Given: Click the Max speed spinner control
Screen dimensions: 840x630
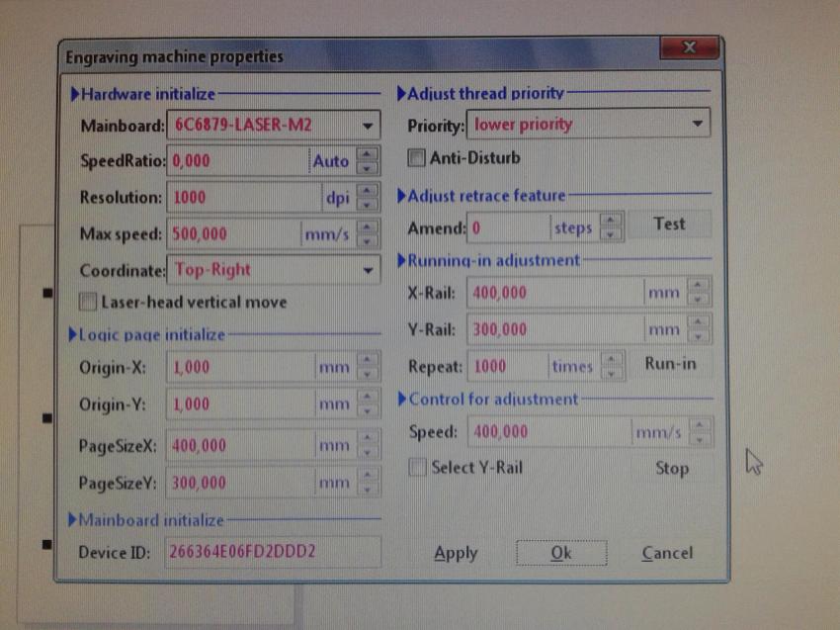Looking at the screenshot, I should click(368, 234).
